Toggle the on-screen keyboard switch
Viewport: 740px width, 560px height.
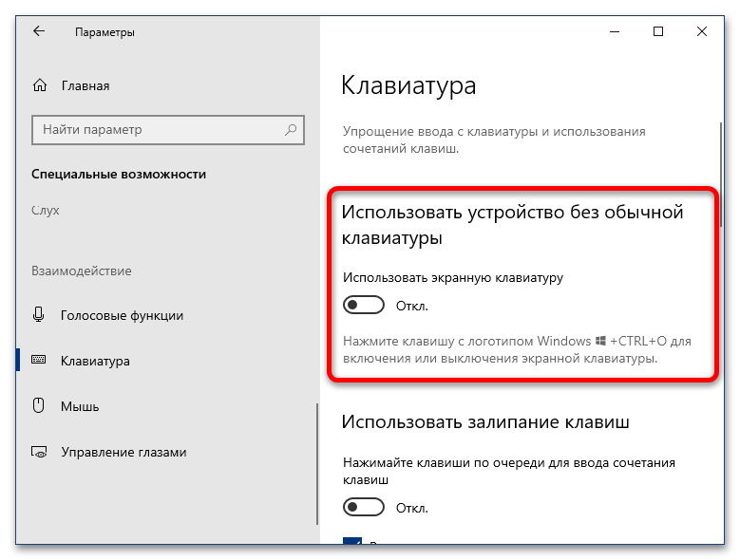364,305
